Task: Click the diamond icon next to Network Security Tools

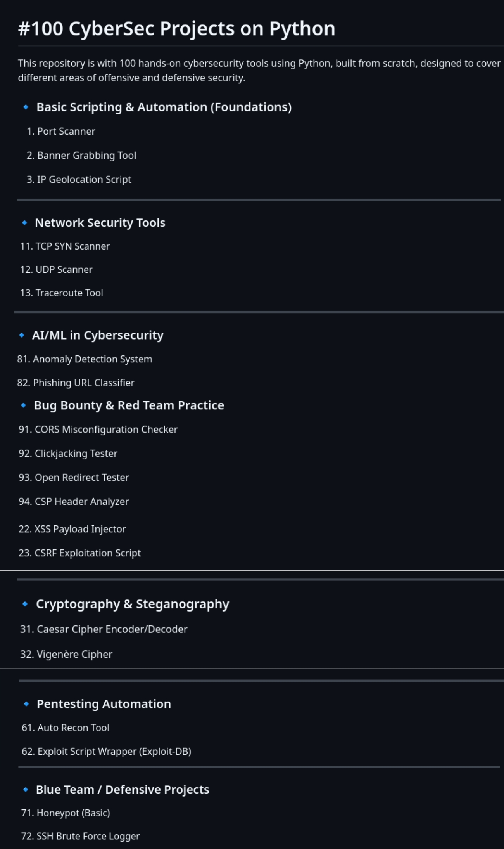Action: tap(25, 223)
